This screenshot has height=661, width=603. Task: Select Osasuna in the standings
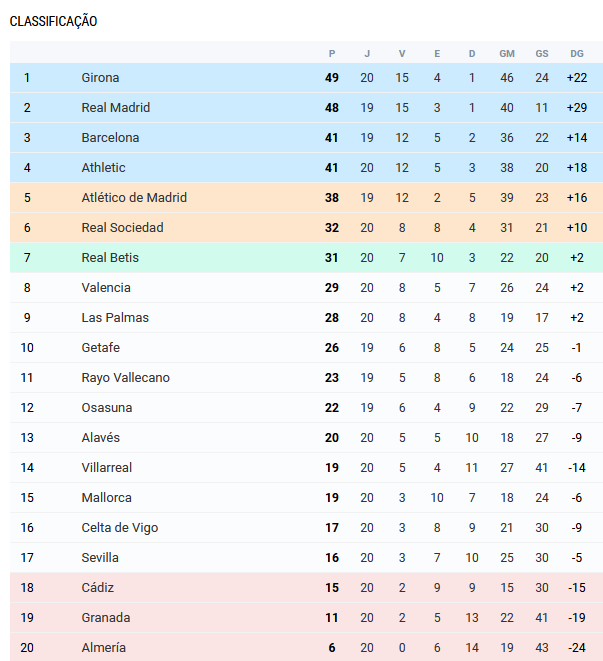pyautogui.click(x=107, y=408)
